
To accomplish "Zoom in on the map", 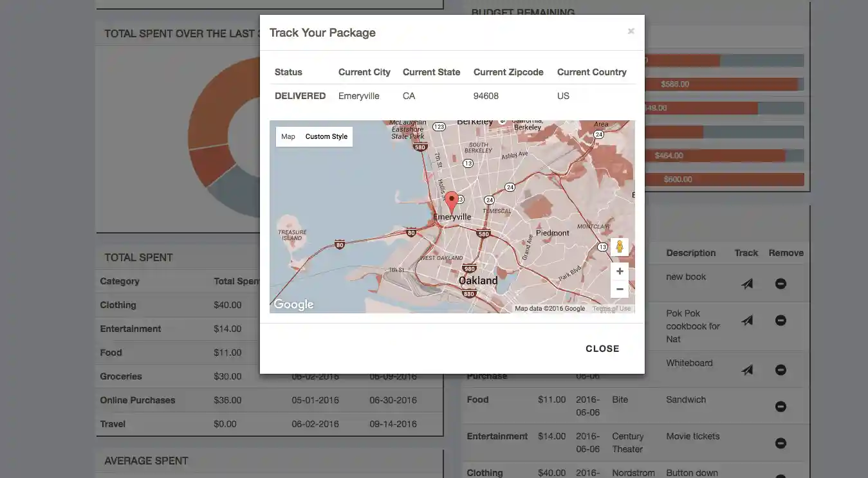I will point(620,271).
